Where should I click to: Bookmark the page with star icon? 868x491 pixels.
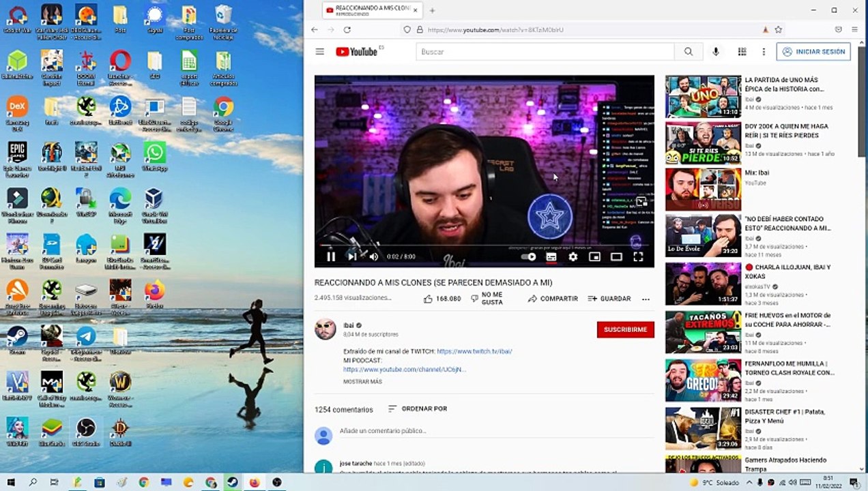tap(778, 30)
